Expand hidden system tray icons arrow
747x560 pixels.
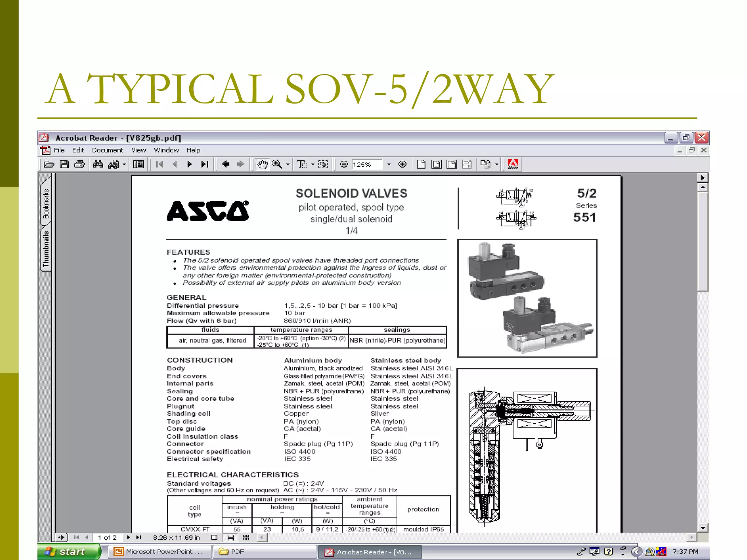tap(636, 552)
